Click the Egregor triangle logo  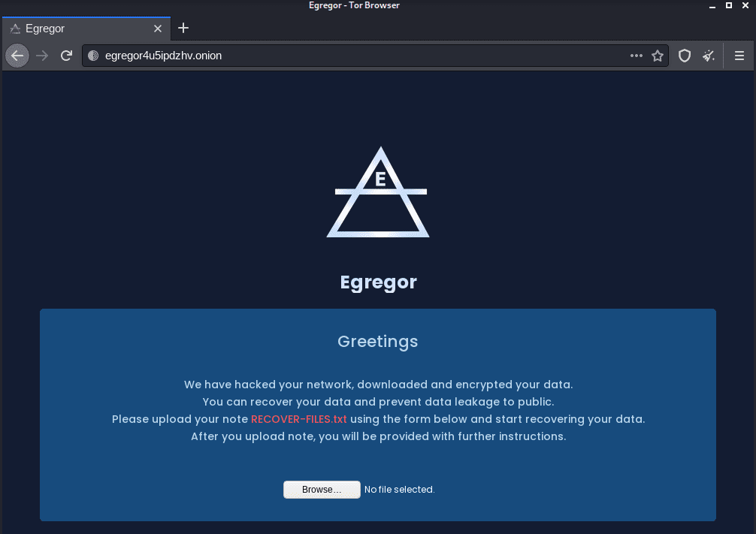point(379,192)
